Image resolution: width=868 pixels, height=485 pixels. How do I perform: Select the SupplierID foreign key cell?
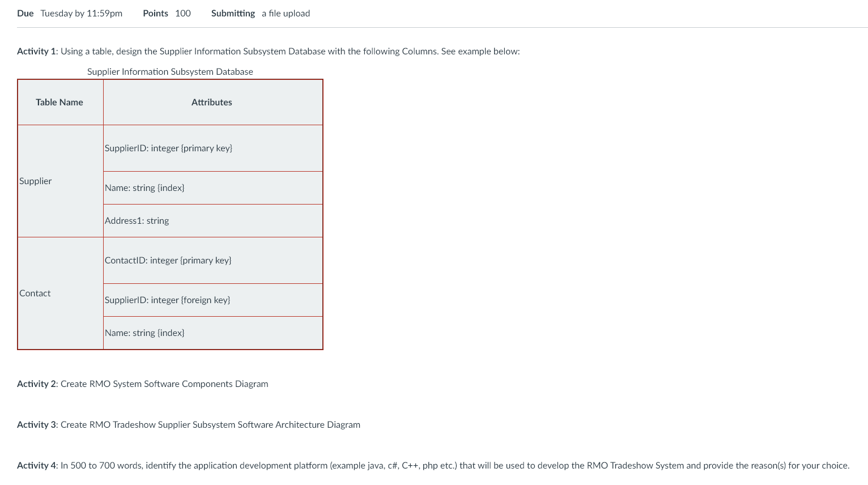167,300
